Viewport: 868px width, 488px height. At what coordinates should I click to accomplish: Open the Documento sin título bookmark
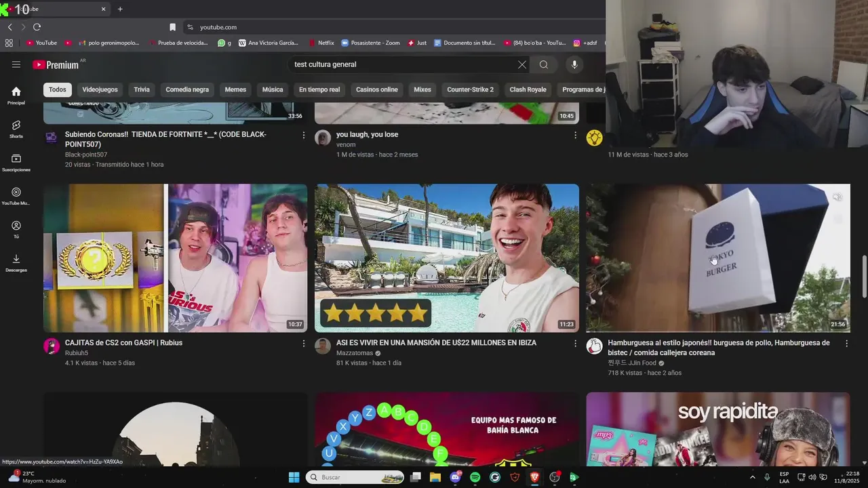[465, 43]
